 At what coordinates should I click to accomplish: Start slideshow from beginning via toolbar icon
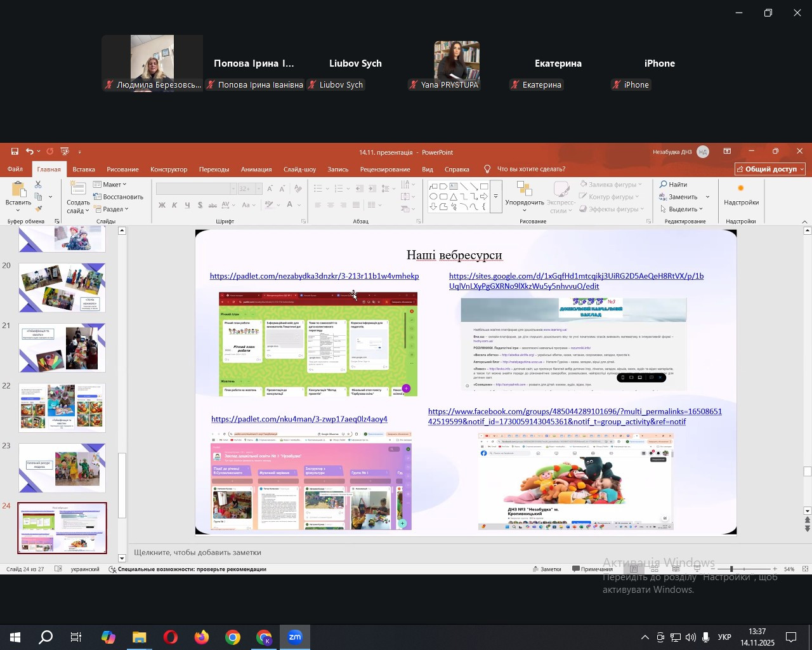pyautogui.click(x=65, y=152)
